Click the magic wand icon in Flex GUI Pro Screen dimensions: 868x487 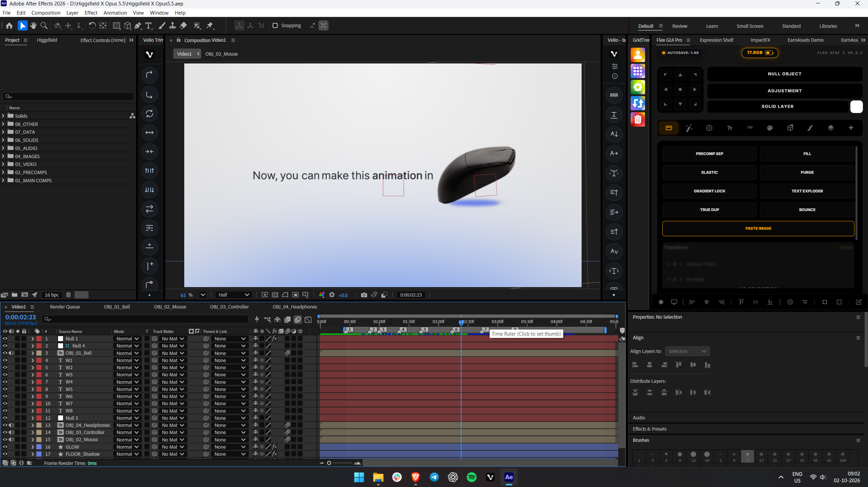click(689, 128)
